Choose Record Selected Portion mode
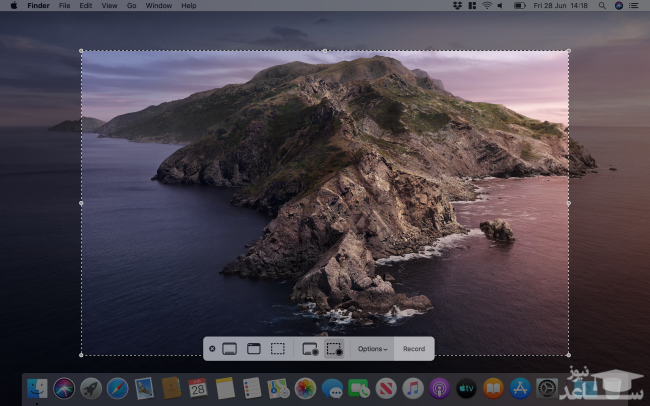 point(334,349)
